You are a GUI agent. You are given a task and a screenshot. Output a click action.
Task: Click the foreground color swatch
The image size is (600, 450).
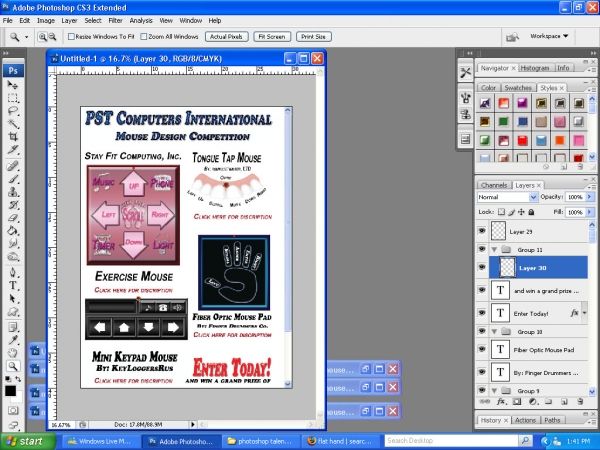tap(10, 391)
